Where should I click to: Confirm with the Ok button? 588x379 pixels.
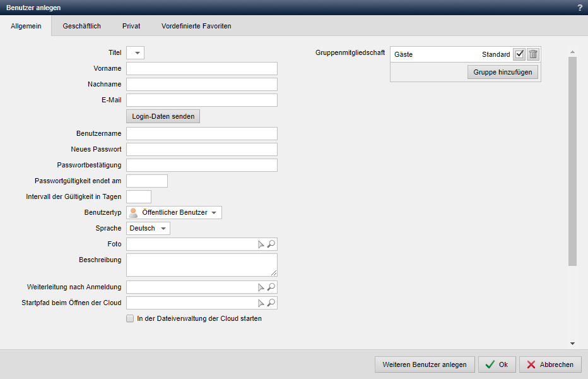pyautogui.click(x=497, y=364)
